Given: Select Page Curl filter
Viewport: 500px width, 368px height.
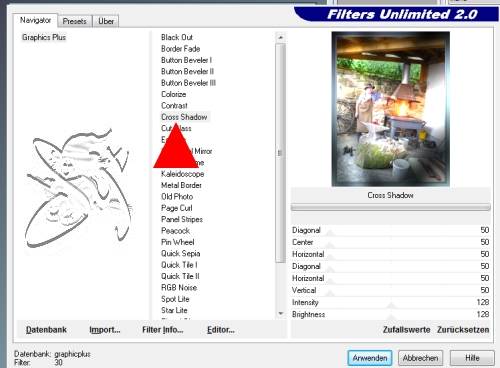Looking at the screenshot, I should click(x=177, y=208).
